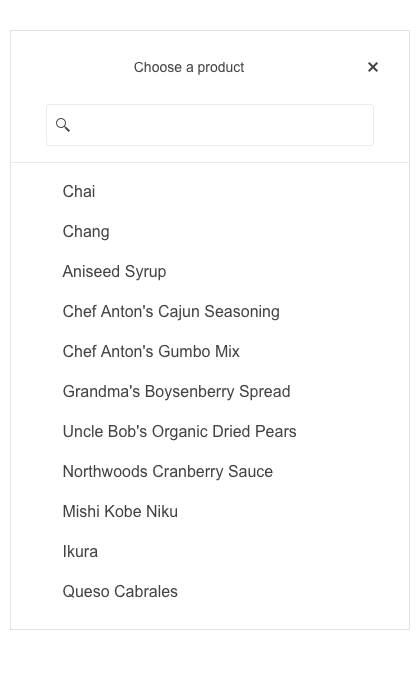Select Mishi Kobe Niku
Image resolution: width=420 pixels, height=690 pixels.
(210, 512)
